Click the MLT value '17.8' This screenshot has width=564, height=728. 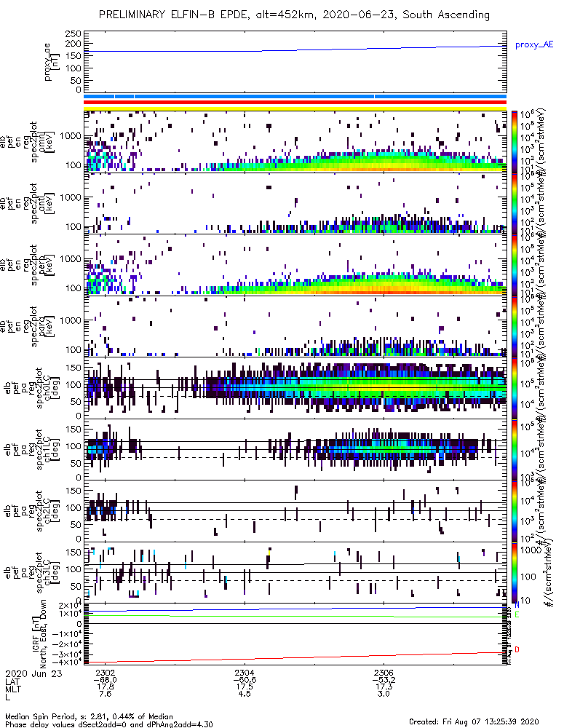(105, 687)
